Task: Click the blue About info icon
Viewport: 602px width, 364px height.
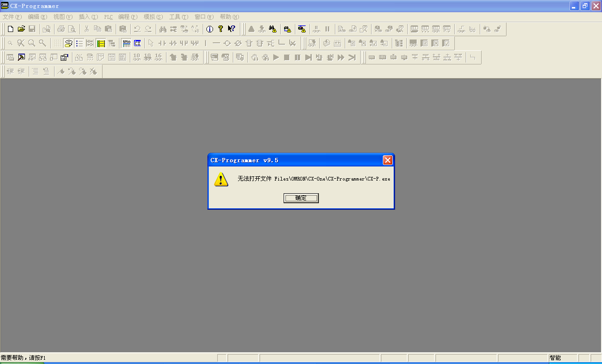Action: coord(210,29)
